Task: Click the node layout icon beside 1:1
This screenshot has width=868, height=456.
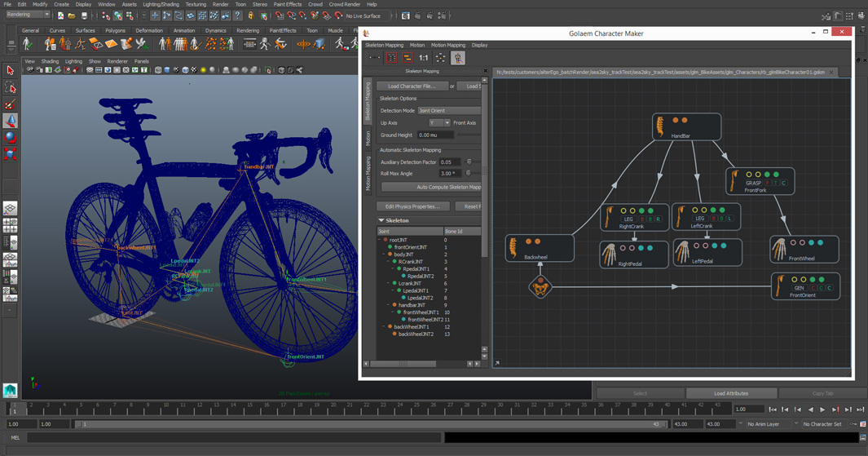Action: (x=441, y=58)
